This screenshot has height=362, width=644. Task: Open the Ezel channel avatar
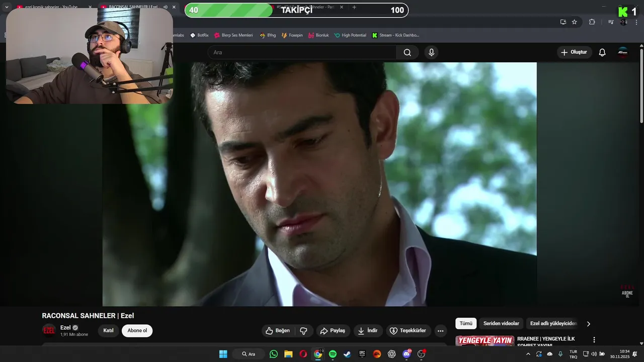coord(49,330)
